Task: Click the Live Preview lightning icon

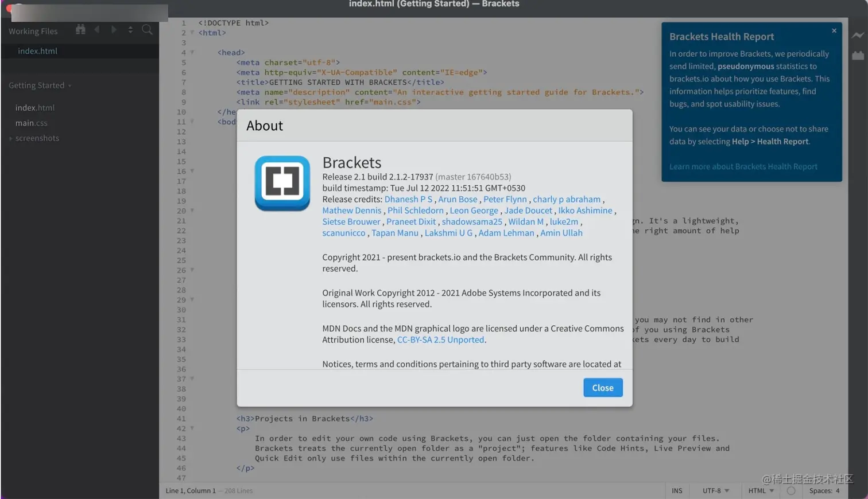Action: tap(858, 36)
